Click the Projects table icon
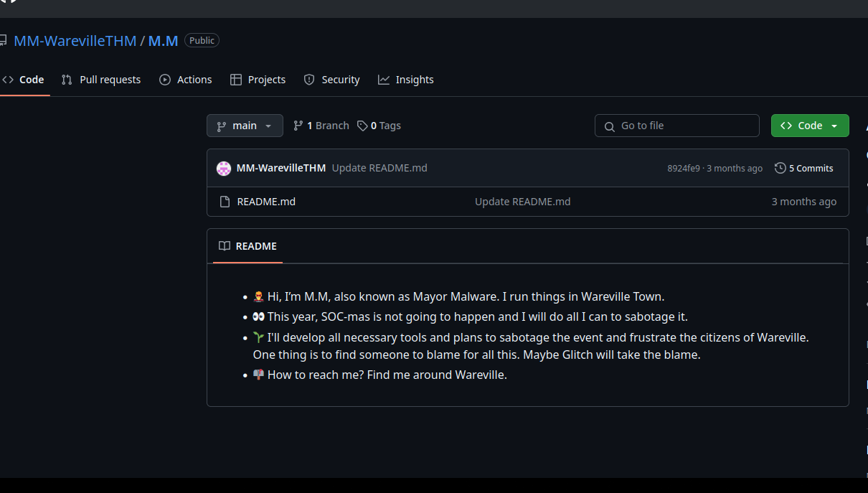The image size is (868, 493). (x=236, y=80)
